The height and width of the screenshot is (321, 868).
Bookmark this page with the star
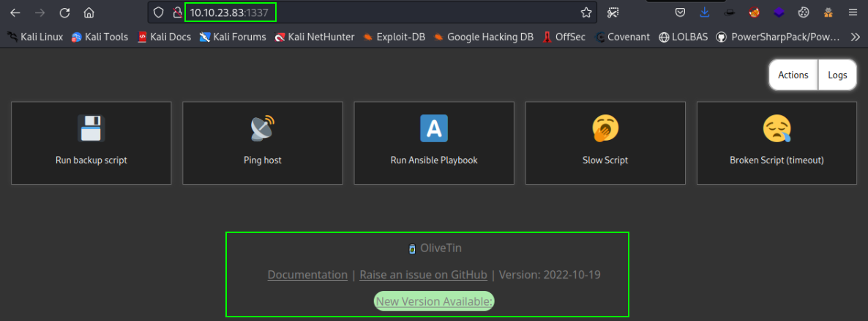pos(586,12)
